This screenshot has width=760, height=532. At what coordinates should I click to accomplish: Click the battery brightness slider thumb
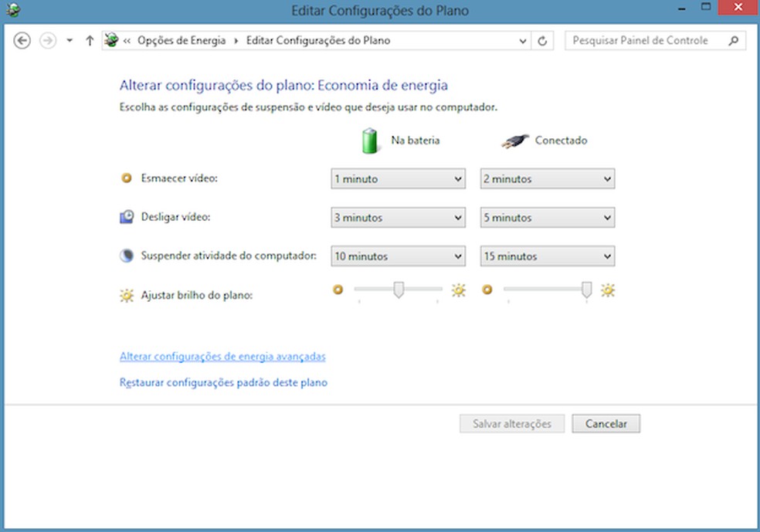click(399, 290)
